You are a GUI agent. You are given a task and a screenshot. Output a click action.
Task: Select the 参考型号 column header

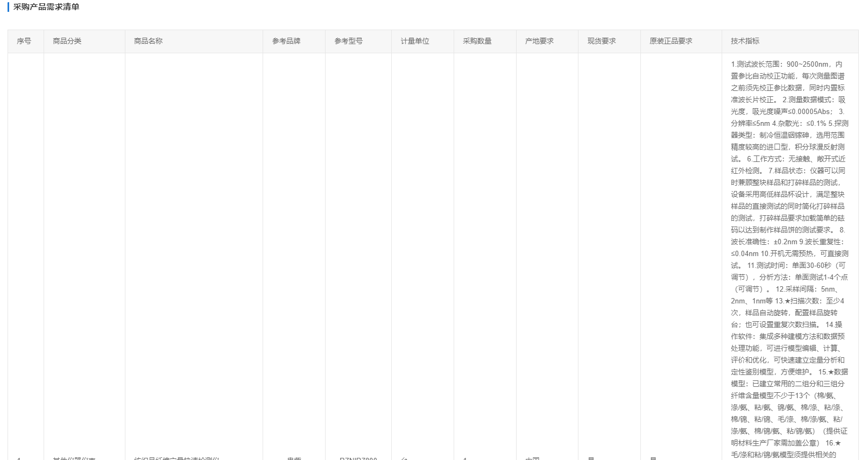coord(348,41)
